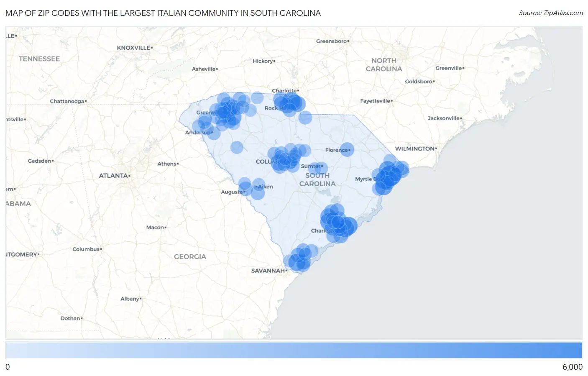Click the Aiken city label

[x=265, y=187]
